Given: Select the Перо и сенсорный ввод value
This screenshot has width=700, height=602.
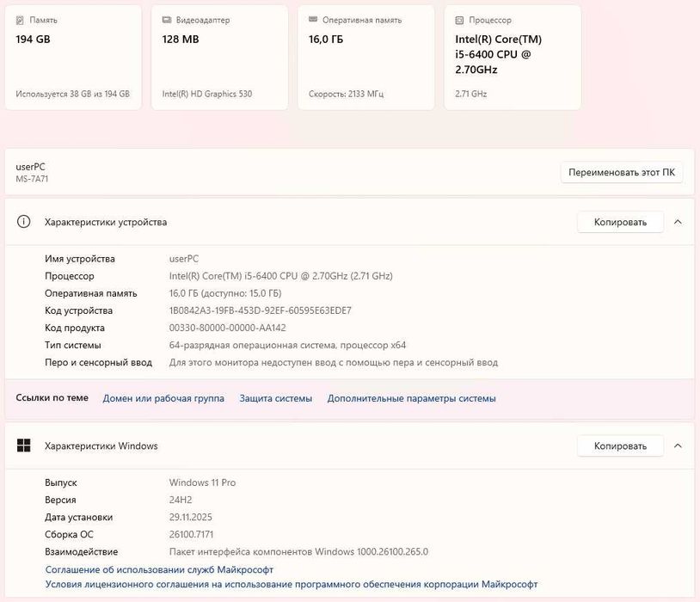Looking at the screenshot, I should click(x=334, y=362).
